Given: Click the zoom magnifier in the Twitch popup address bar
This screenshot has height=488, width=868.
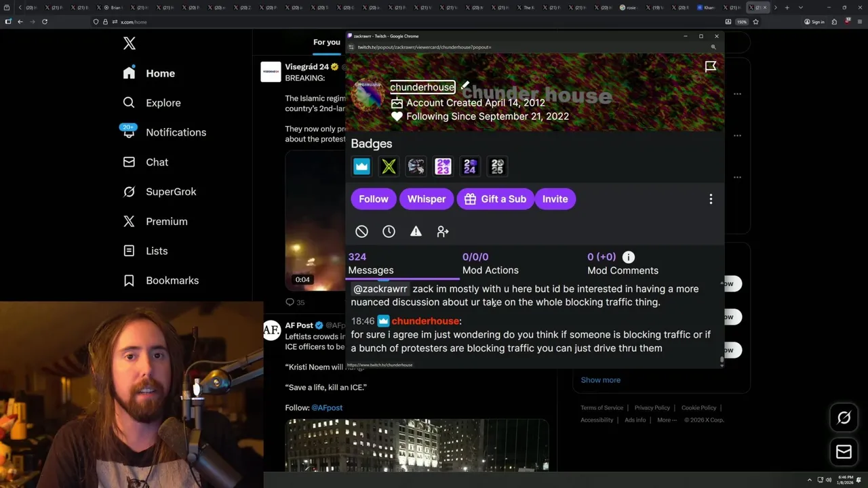Looking at the screenshot, I should tap(713, 47).
